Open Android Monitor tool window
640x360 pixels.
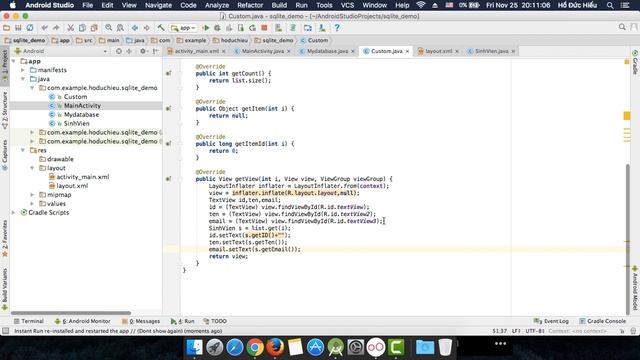coord(82,321)
